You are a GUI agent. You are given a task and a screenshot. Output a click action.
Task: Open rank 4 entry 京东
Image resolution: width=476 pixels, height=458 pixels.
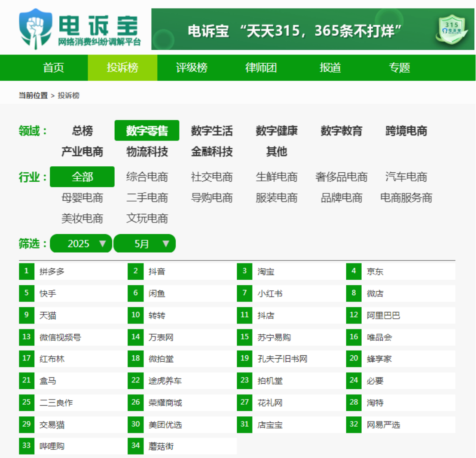(x=401, y=272)
